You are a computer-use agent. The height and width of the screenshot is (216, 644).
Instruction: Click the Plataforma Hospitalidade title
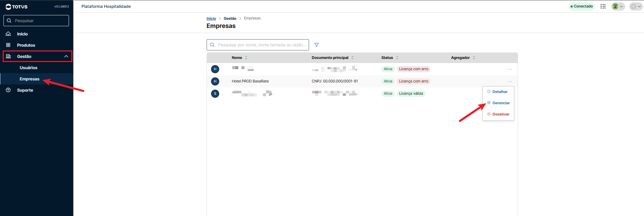point(106,6)
